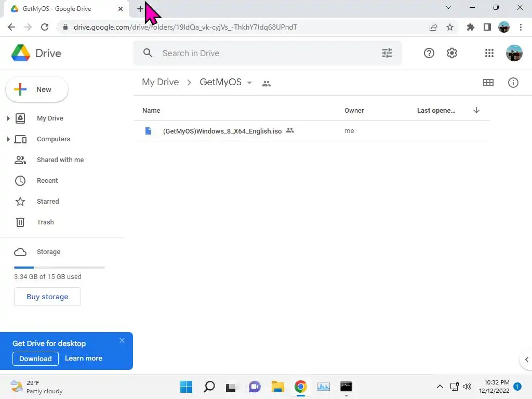Bookmark this tab with the star
Viewport: 532px width, 399px height.
[449, 27]
